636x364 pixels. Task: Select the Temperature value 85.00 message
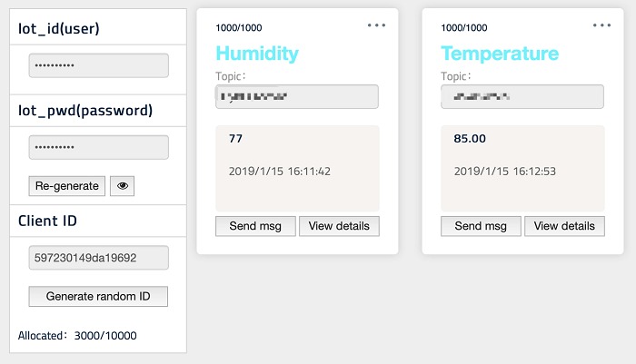[470, 139]
